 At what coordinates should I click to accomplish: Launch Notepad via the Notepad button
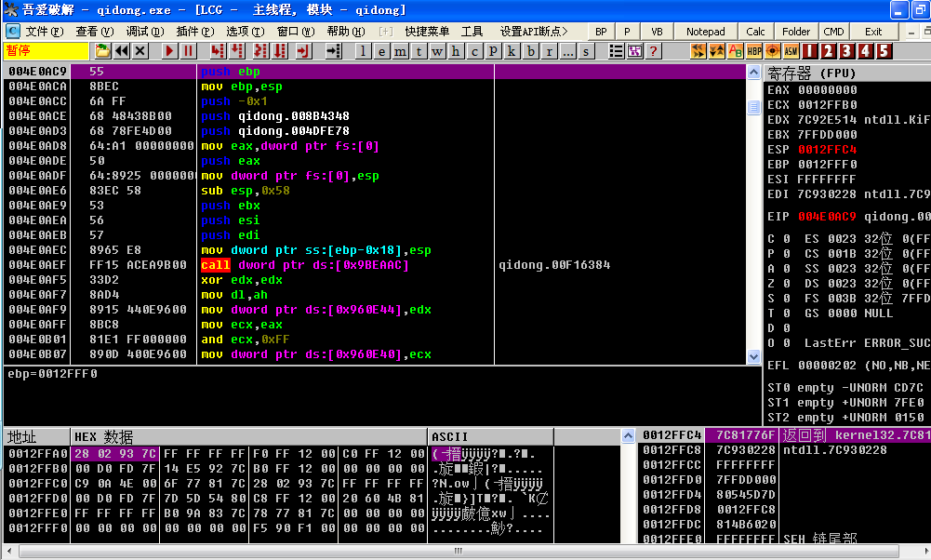click(705, 32)
